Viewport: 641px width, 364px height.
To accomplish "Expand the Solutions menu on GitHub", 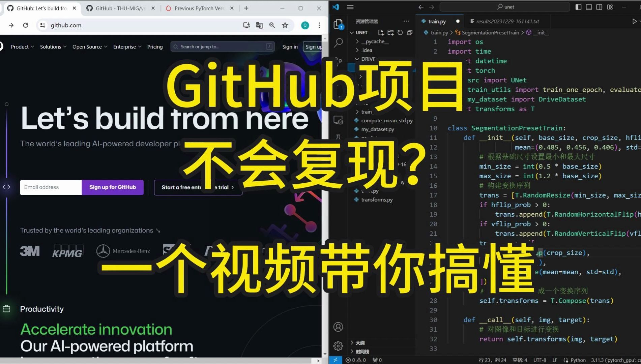I will point(53,47).
